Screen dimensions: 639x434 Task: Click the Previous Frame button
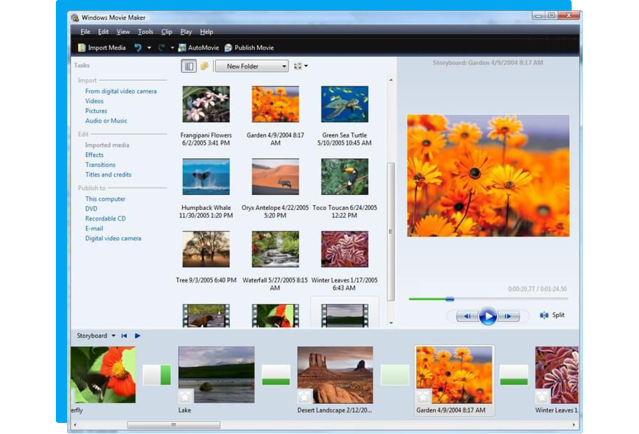pyautogui.click(x=467, y=316)
